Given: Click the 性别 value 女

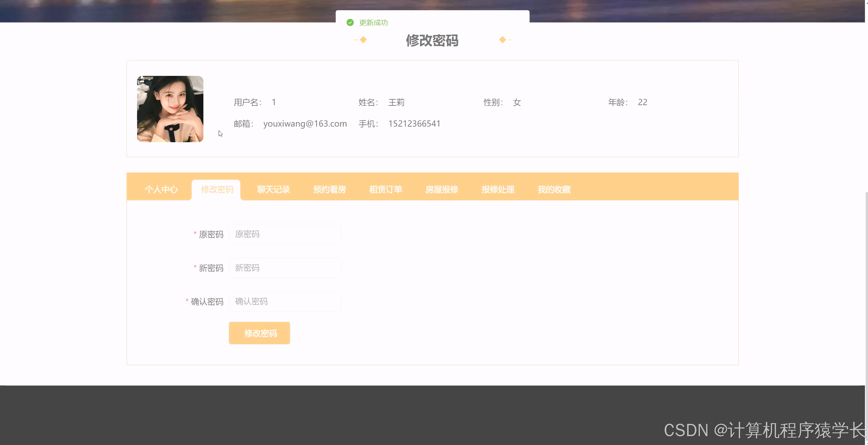Looking at the screenshot, I should [x=517, y=102].
